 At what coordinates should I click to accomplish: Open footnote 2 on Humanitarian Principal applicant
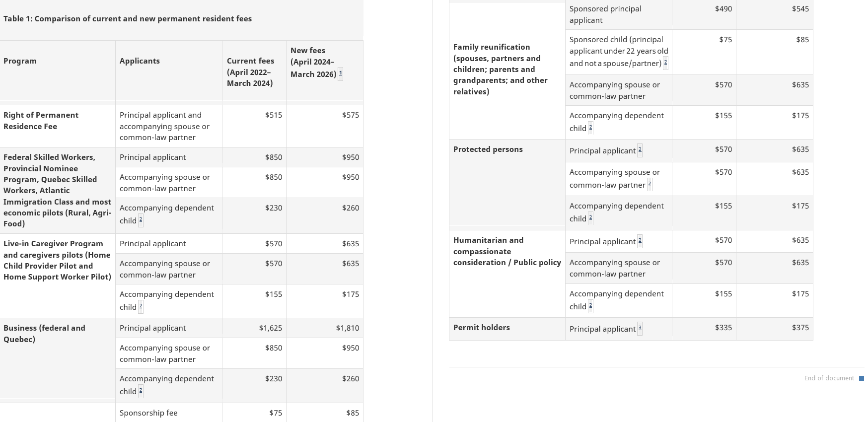pos(640,241)
